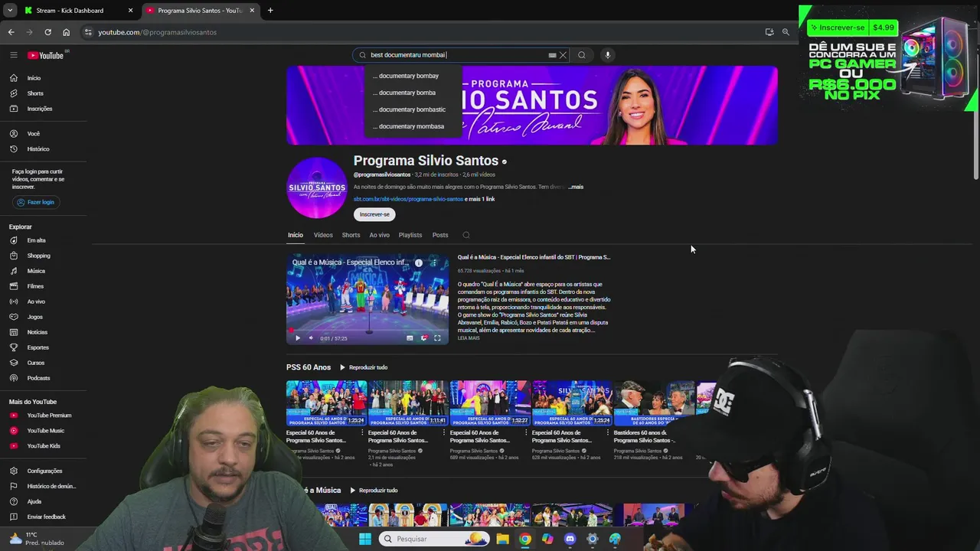Reload the page in the browser
980x551 pixels.
[x=47, y=32]
